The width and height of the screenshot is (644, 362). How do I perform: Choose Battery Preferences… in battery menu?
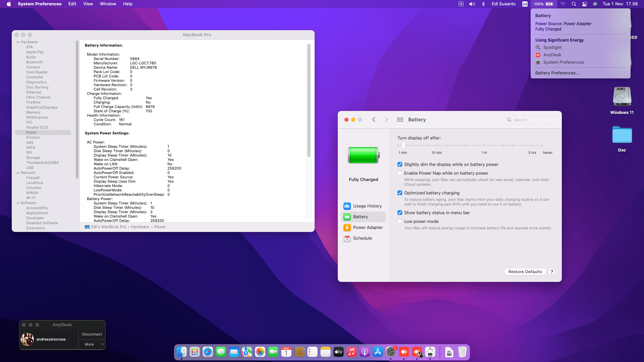557,73
